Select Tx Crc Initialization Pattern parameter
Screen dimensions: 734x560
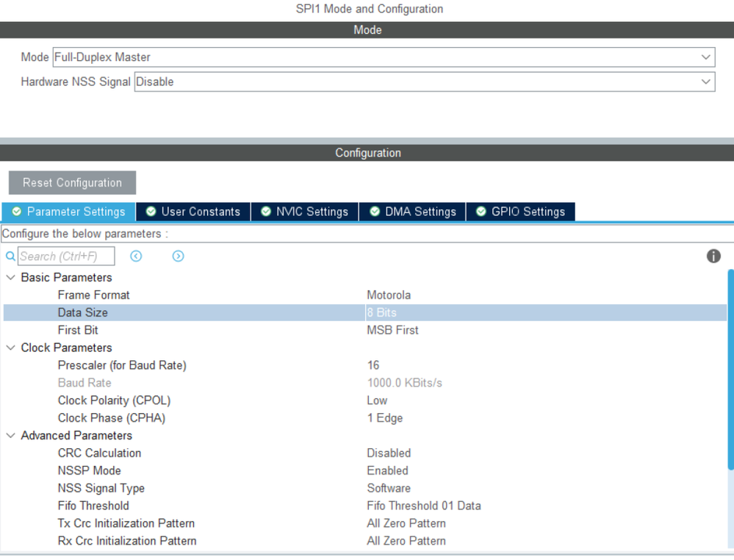tap(126, 523)
